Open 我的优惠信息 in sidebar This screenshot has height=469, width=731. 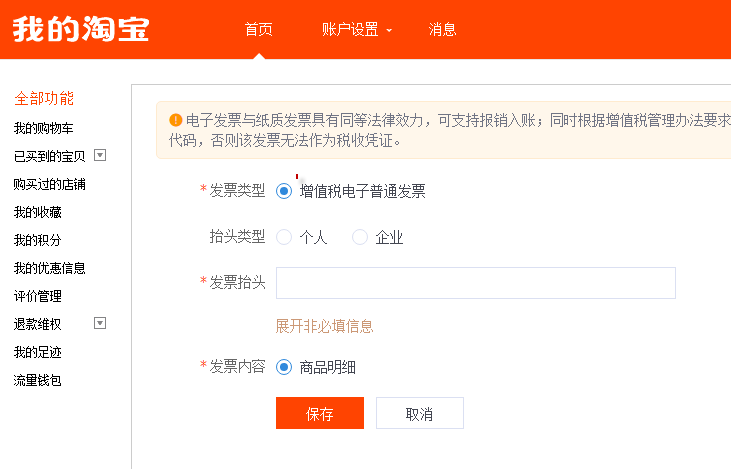click(49, 268)
